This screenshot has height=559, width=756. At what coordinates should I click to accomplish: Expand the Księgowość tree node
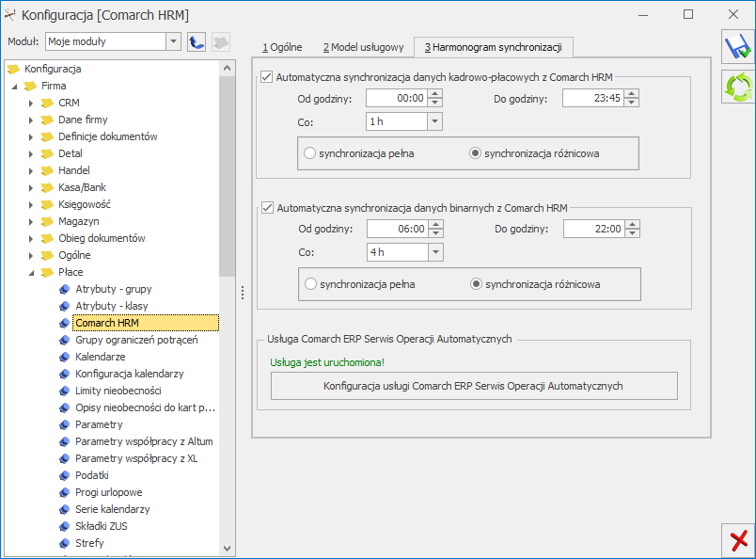coord(31,204)
